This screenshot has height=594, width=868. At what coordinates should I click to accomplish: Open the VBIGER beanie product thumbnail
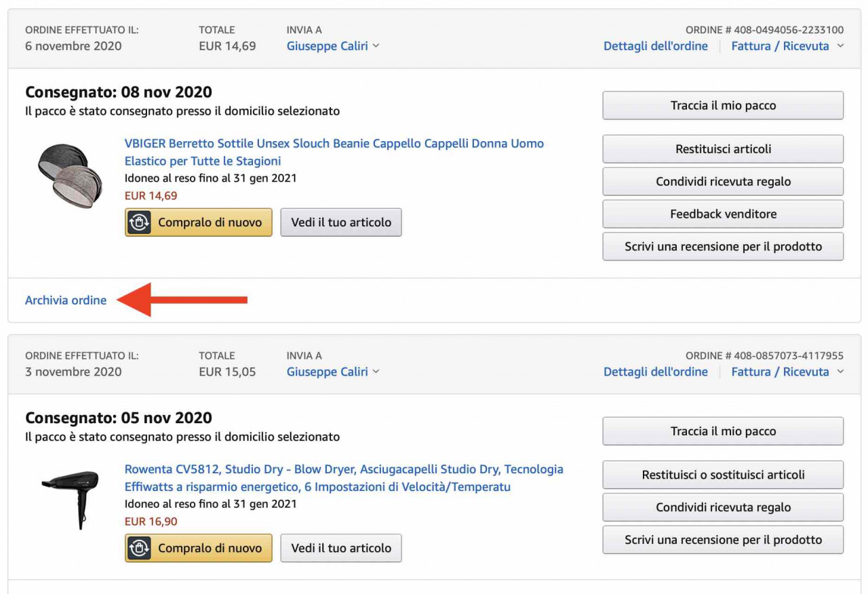point(70,176)
